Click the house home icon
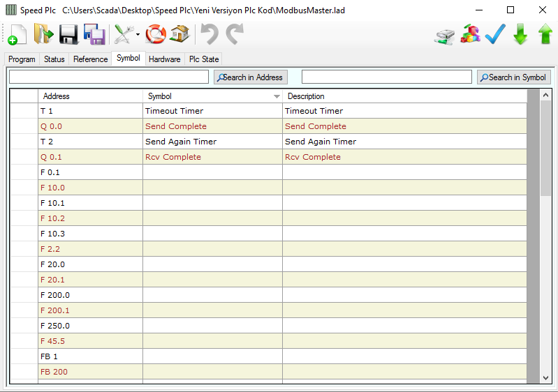Viewport: 558px width, 392px height. pos(179,34)
